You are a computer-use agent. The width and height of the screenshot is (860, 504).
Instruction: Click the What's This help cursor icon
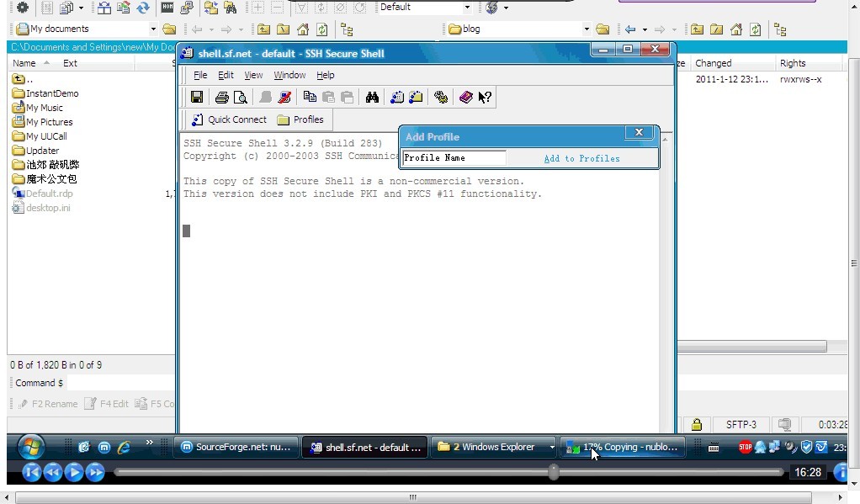(485, 97)
